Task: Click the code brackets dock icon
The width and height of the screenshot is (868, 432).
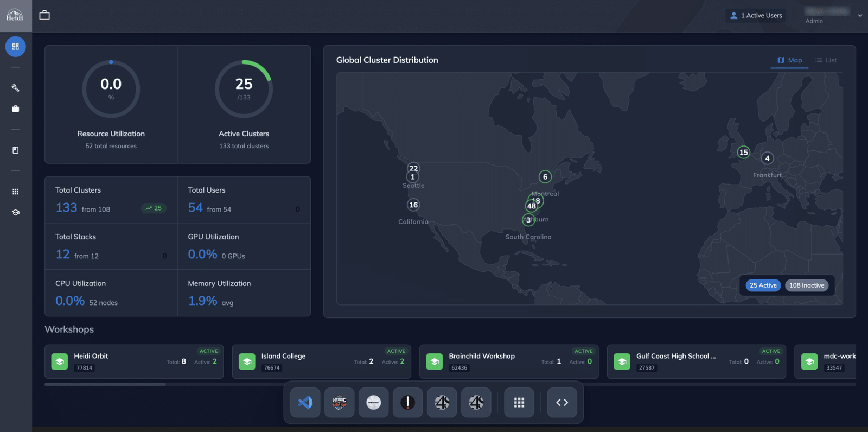Action: point(561,403)
